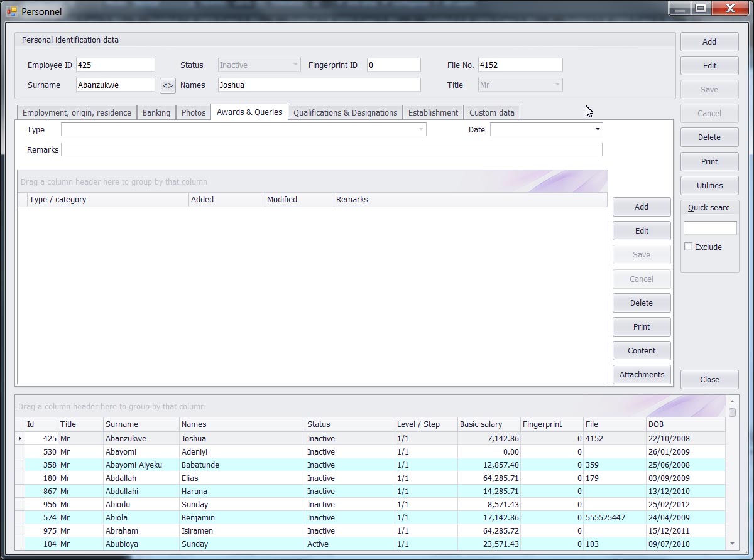
Task: Select the Custom data tab
Action: (x=491, y=112)
